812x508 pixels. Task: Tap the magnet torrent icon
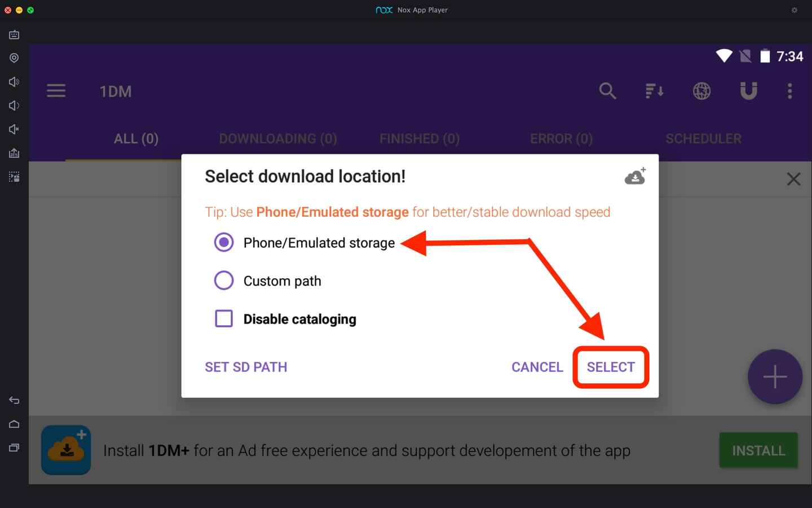pyautogui.click(x=748, y=91)
